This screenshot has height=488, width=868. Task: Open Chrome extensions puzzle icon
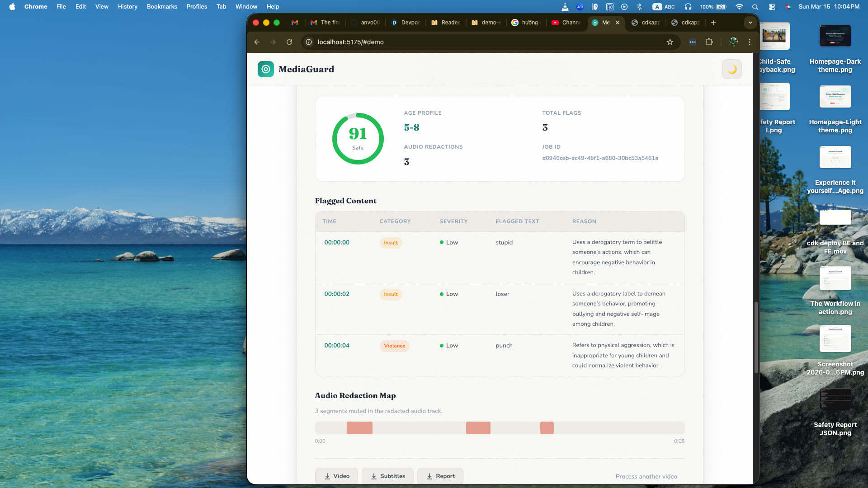coord(709,42)
